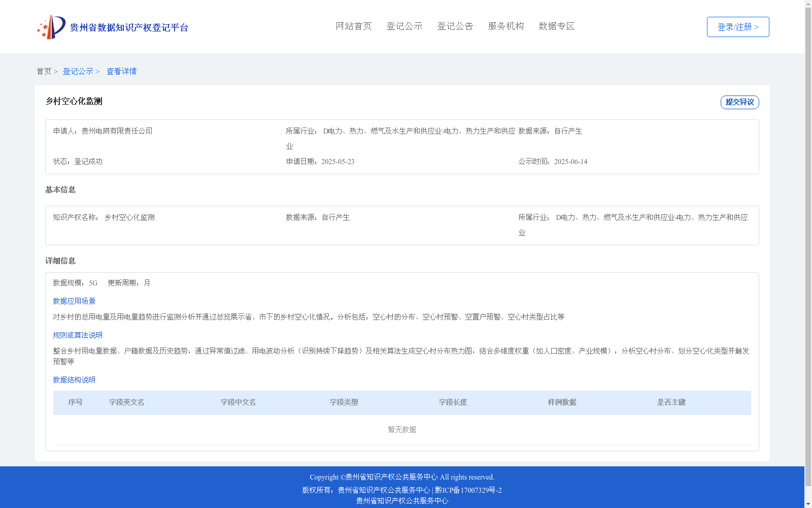Click 详细信息 section heading

click(x=60, y=261)
